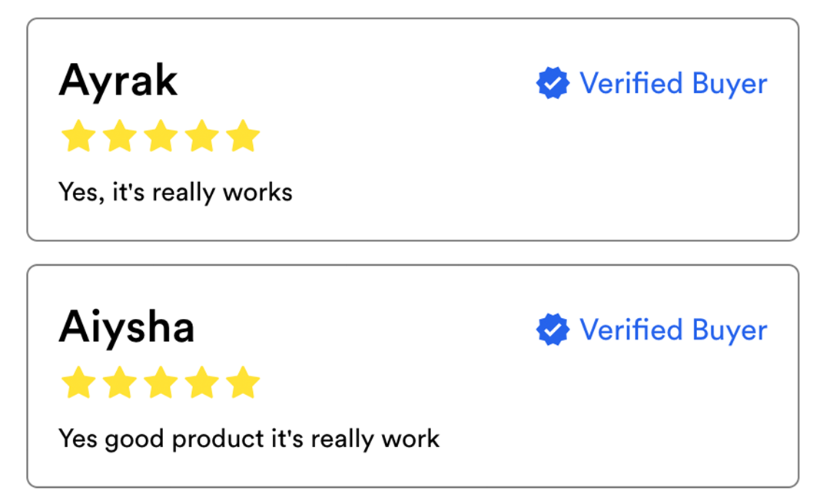This screenshot has width=830, height=504.
Task: Click empty space inside Ayrak's review card
Action: [x=538, y=177]
